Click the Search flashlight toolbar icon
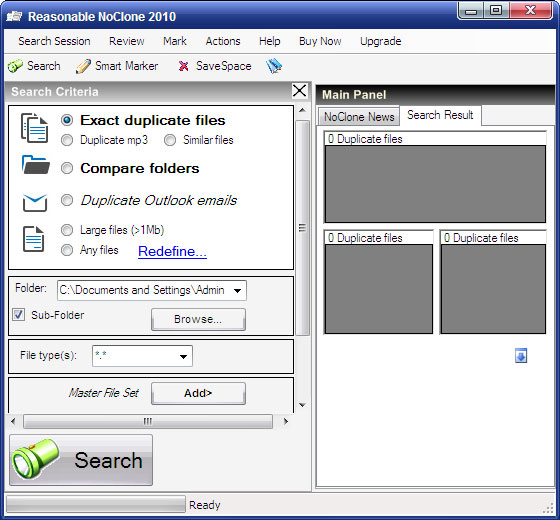 (x=15, y=66)
